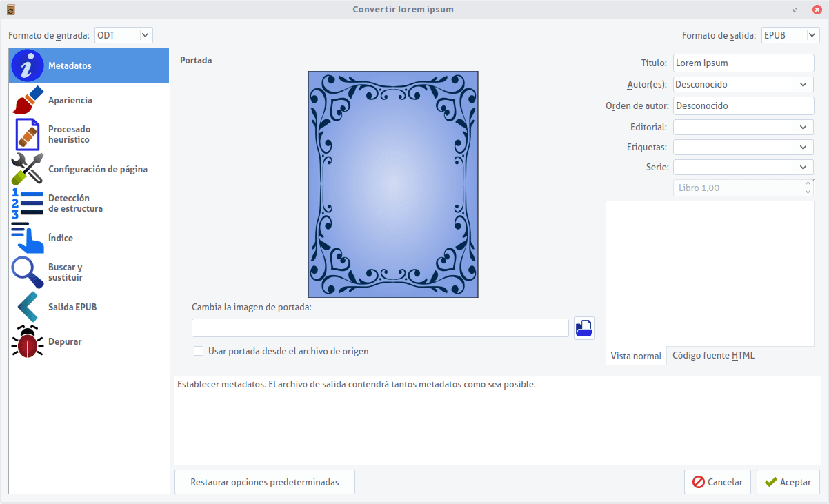This screenshot has width=829, height=504.
Task: Click the cover image path field
Action: (x=380, y=327)
